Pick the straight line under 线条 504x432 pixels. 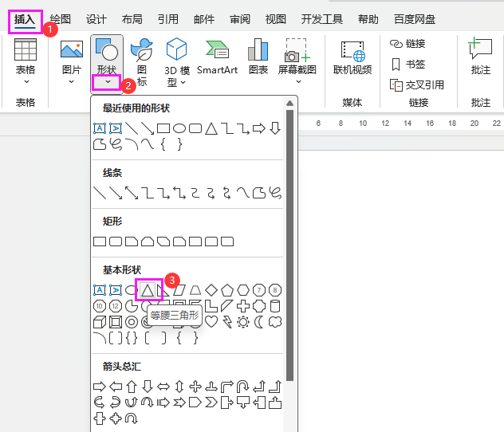click(x=100, y=193)
